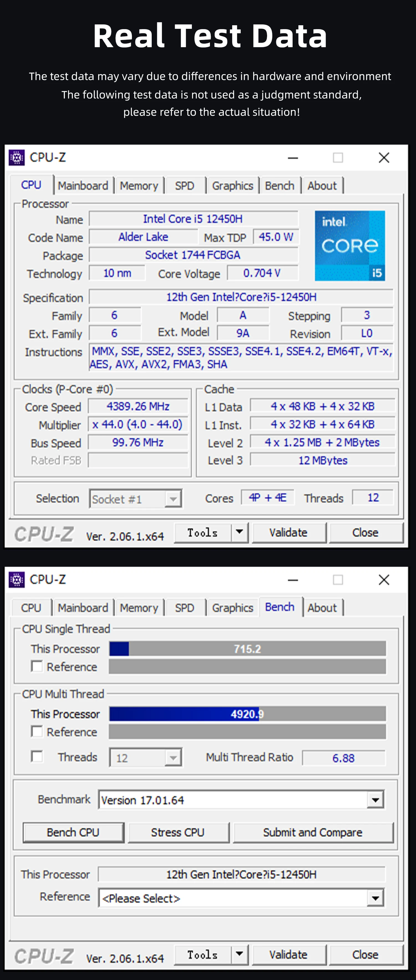The height and width of the screenshot is (980, 416).
Task: Click the empty Reference bar under CPU Multi Thread
Action: [248, 732]
